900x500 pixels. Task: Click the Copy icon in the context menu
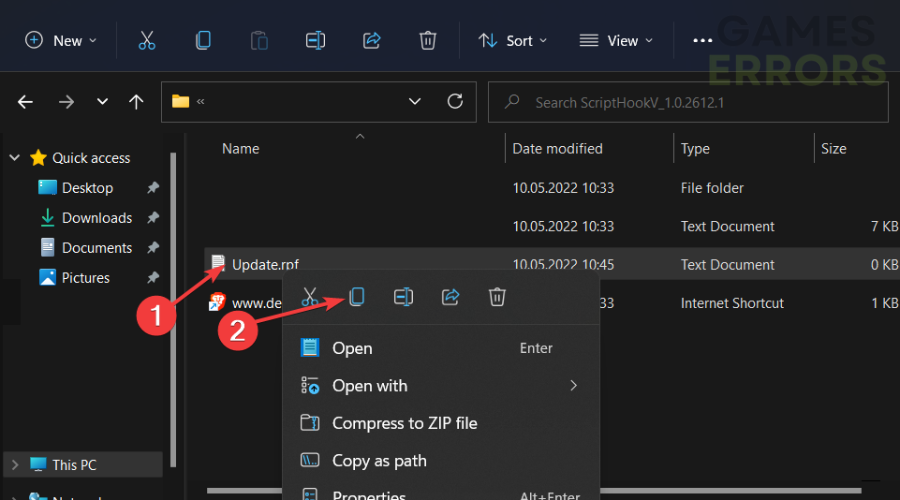tap(356, 297)
